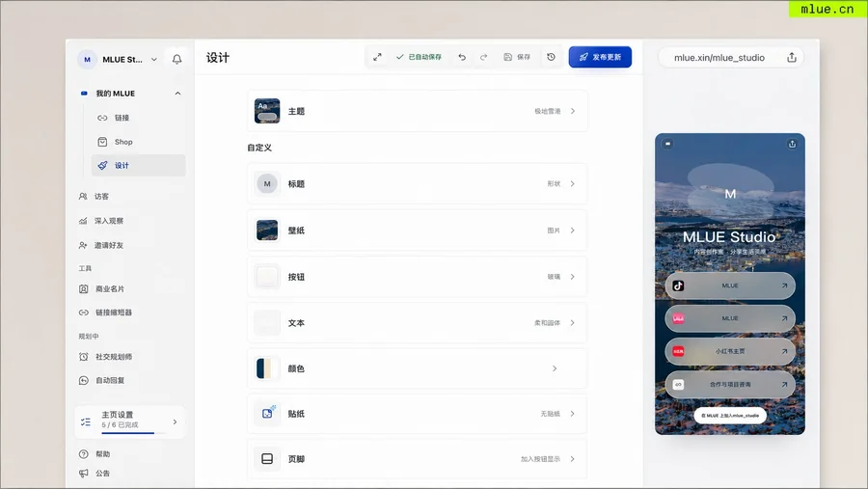Undo the last design change
The width and height of the screenshot is (868, 489).
coord(462,57)
